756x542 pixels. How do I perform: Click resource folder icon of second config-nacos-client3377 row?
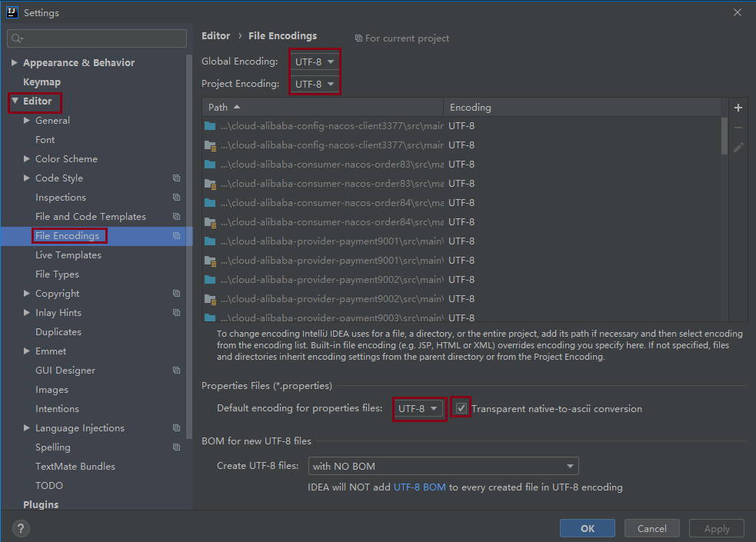tap(210, 145)
